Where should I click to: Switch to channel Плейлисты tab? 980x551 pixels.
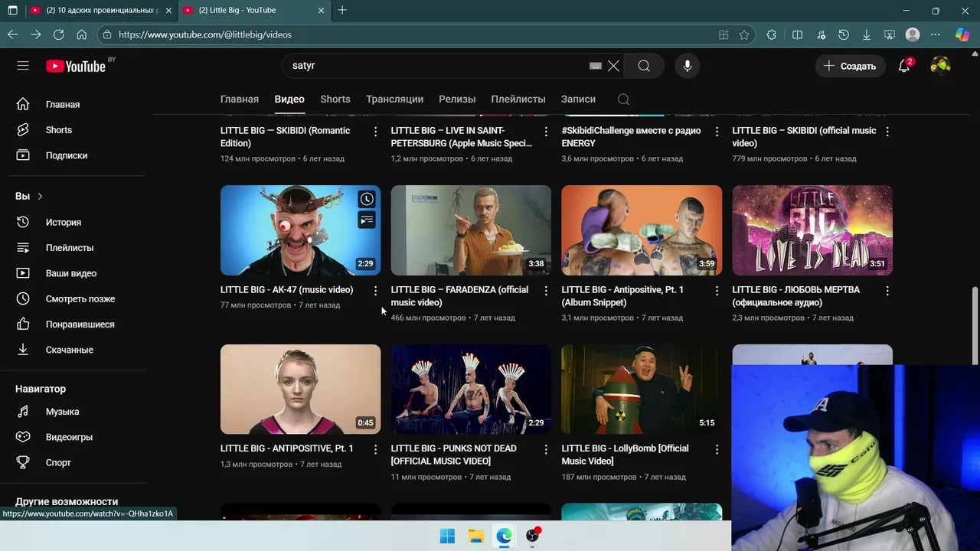click(x=518, y=99)
